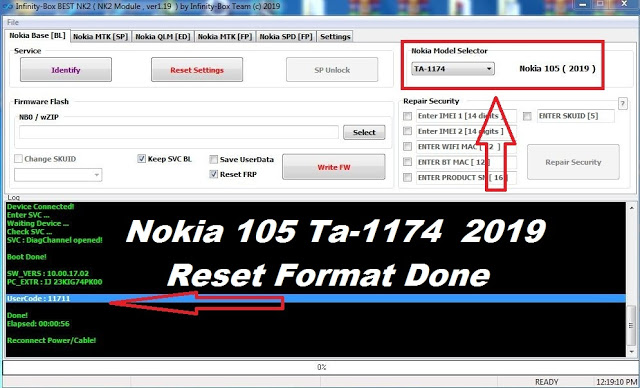This screenshot has height=388, width=640.
Task: Click the Nokia 105 ( 2019 ) model label
Action: (x=557, y=69)
